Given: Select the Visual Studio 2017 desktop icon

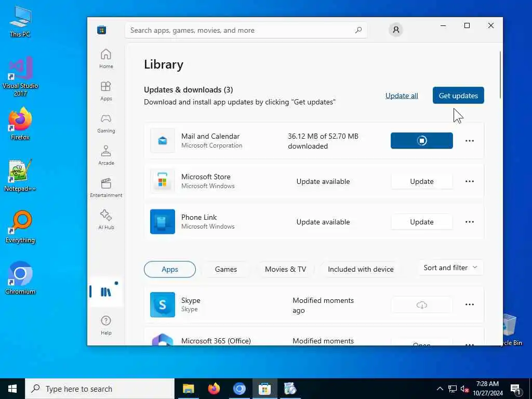Looking at the screenshot, I should [x=20, y=77].
